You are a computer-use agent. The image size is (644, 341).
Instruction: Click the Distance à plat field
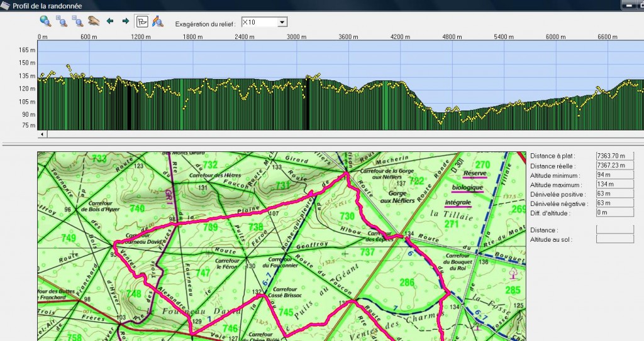click(614, 156)
